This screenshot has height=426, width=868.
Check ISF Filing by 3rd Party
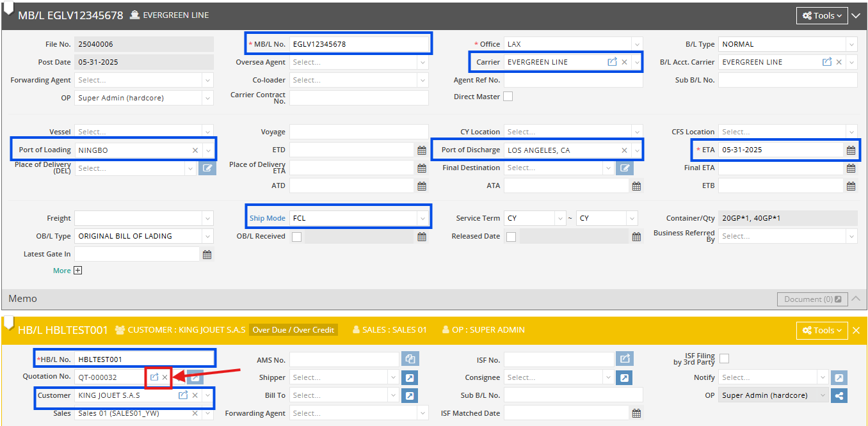[724, 358]
